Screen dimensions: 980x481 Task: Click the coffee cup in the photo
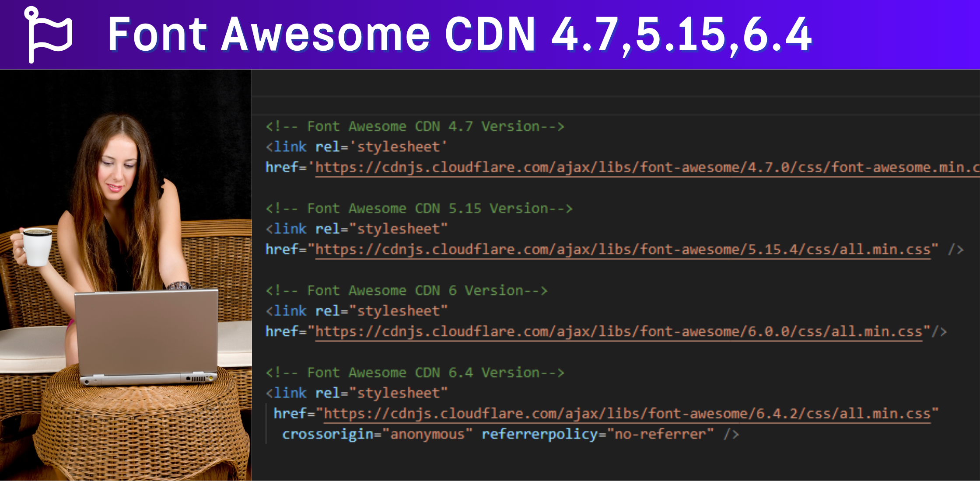pos(37,246)
